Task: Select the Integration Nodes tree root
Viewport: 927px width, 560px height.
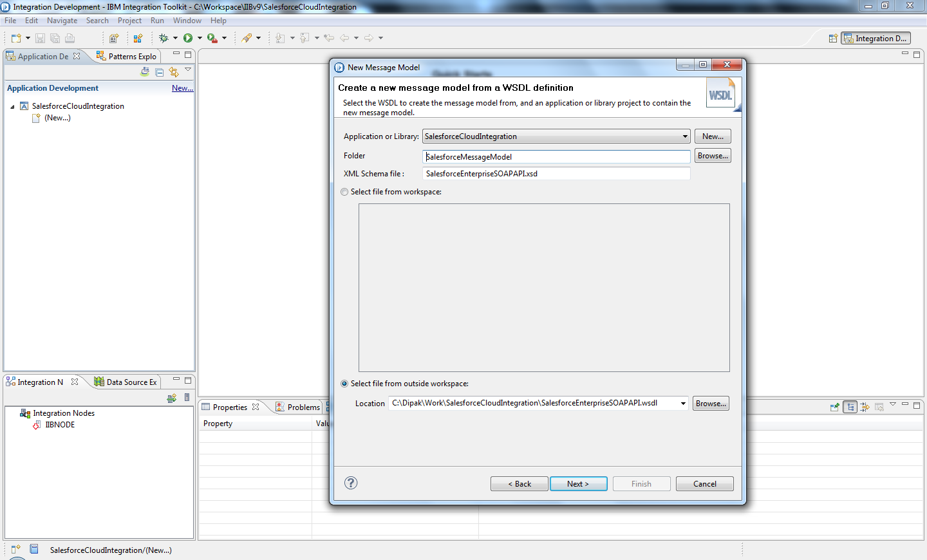Action: pyautogui.click(x=64, y=413)
